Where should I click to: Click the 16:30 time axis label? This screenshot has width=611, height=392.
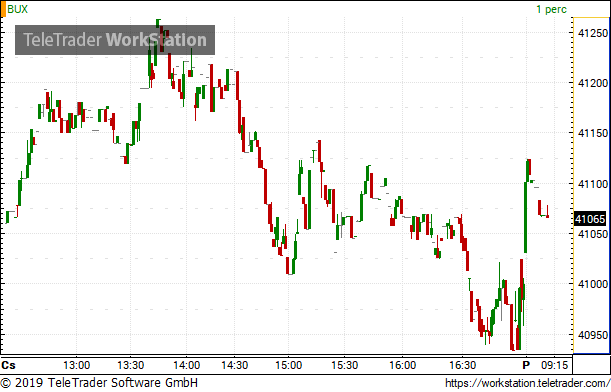463,366
